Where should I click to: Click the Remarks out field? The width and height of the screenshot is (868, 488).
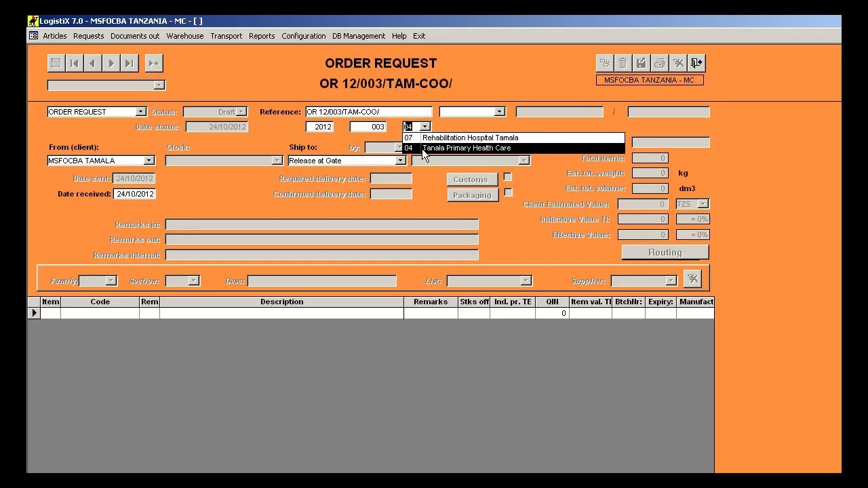pyautogui.click(x=322, y=239)
